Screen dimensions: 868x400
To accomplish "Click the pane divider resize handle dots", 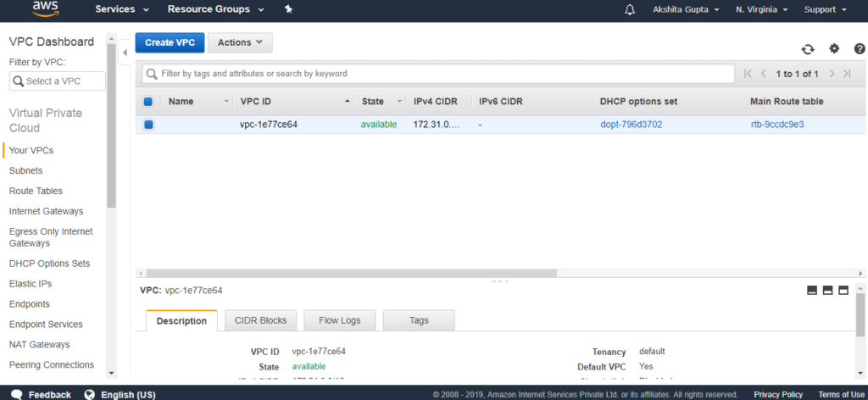I will [500, 281].
